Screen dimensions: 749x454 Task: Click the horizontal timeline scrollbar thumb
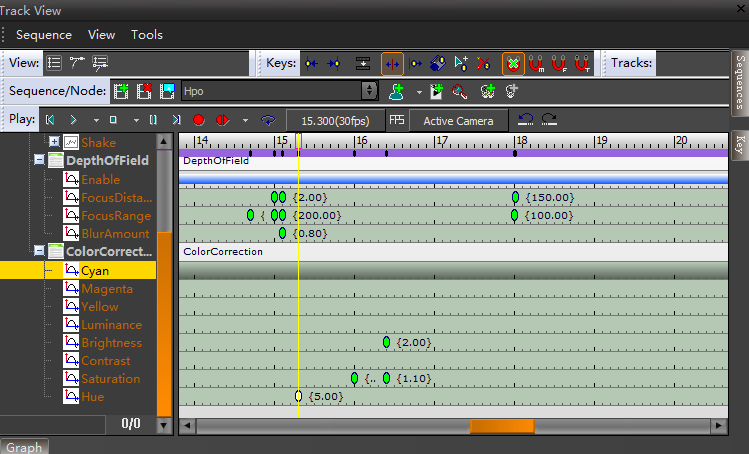502,426
